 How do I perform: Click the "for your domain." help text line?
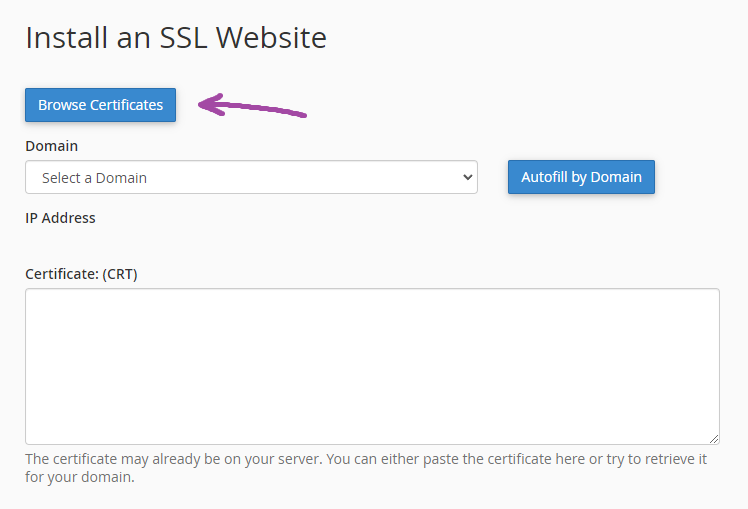[79, 477]
